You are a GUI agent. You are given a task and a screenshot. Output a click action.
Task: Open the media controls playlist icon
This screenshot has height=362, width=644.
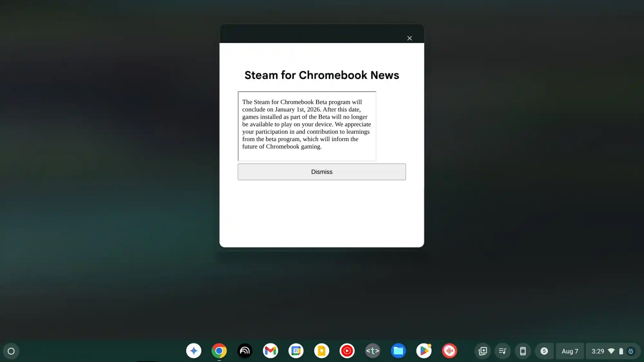[502, 351]
